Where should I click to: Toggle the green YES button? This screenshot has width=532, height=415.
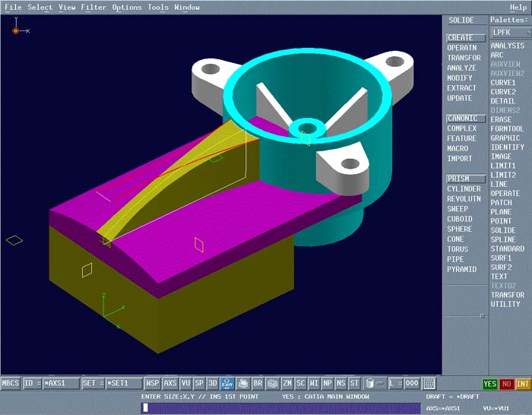490,385
